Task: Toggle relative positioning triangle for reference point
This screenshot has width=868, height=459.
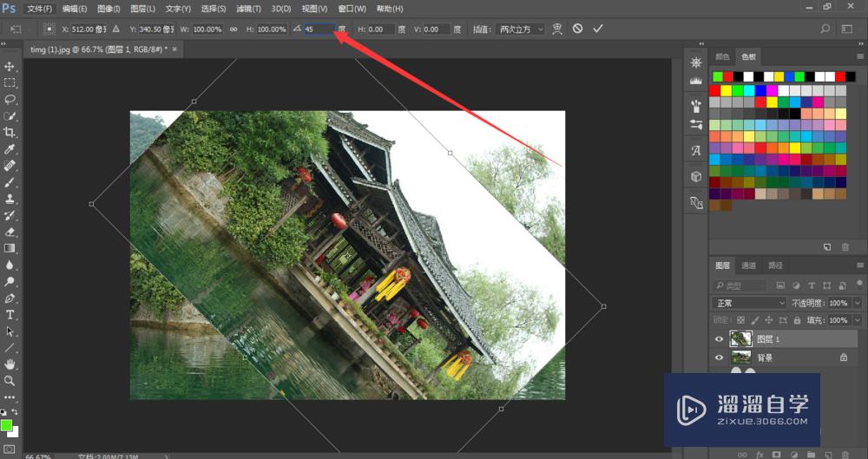Action: [115, 29]
